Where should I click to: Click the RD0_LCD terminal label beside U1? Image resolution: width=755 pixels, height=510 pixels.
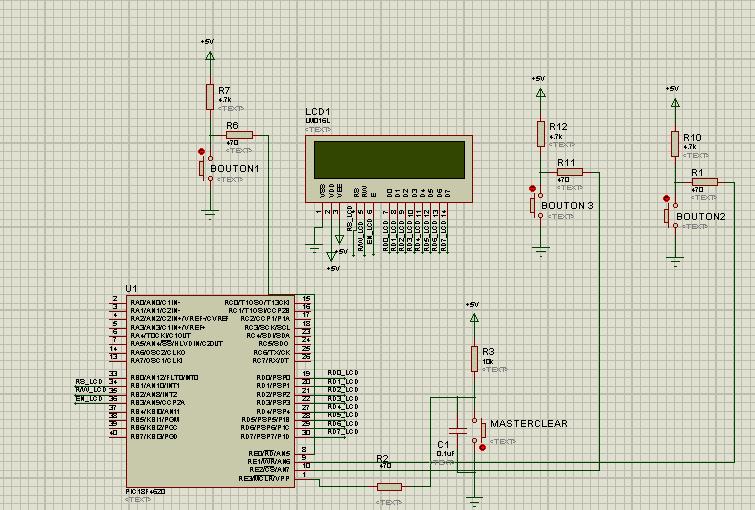[x=343, y=373]
